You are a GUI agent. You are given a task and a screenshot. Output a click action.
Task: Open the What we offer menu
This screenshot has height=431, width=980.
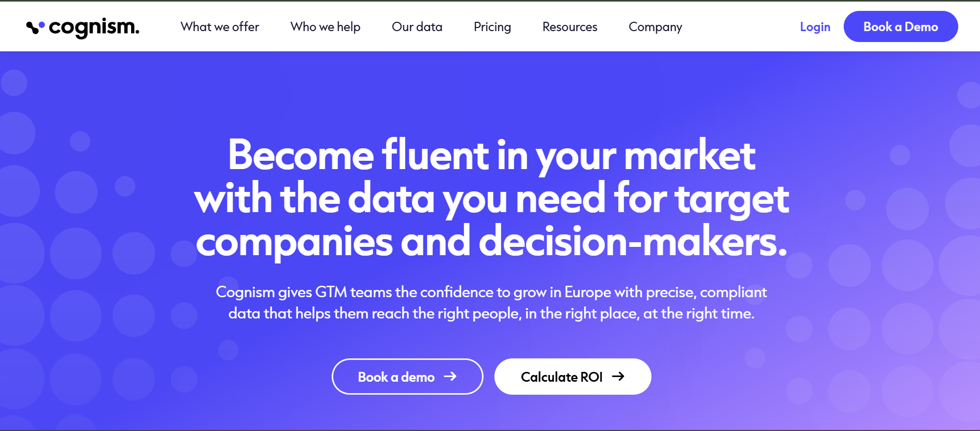(220, 27)
